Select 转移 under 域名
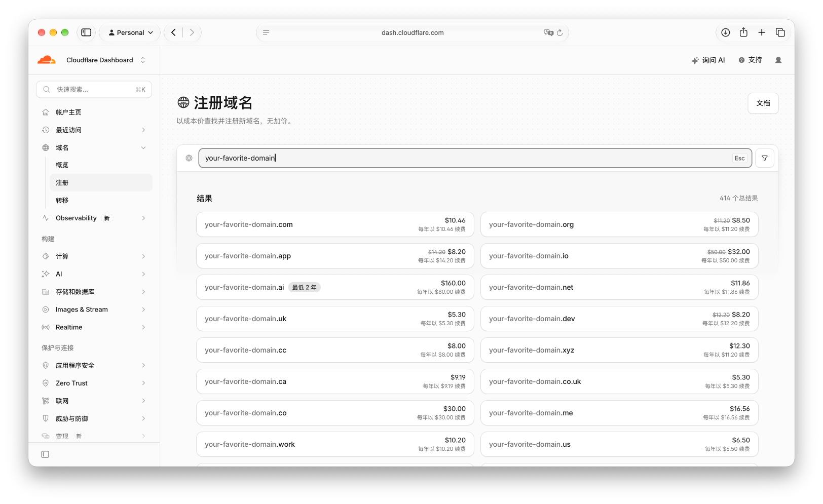The height and width of the screenshot is (504, 823). [101, 200]
